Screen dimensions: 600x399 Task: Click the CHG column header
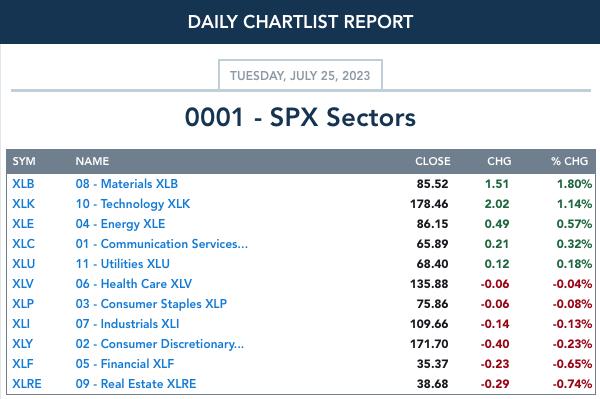(499, 161)
